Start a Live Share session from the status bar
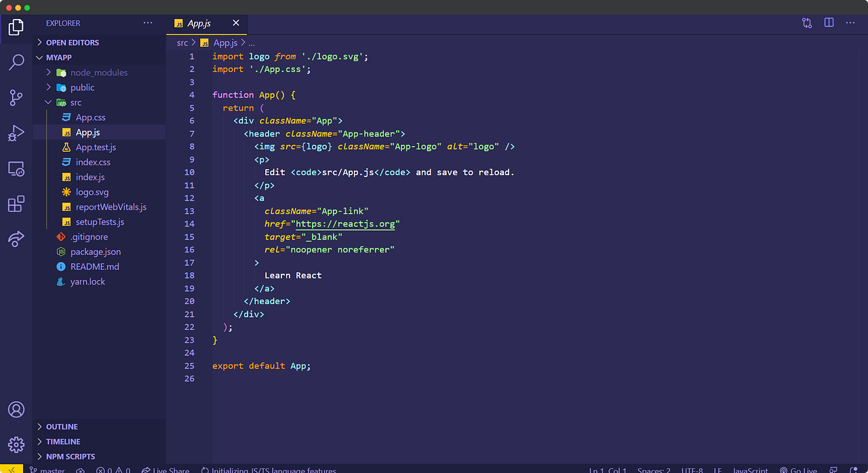The height and width of the screenshot is (473, 868). (165, 470)
